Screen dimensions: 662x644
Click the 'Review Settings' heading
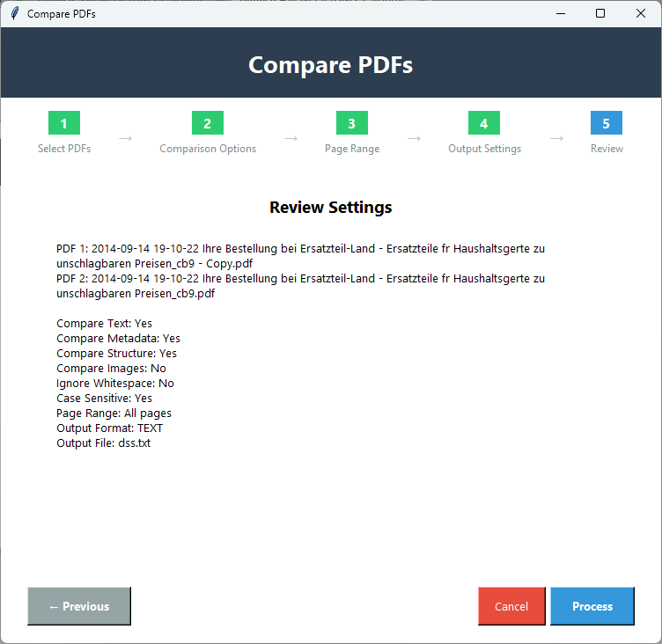tap(331, 208)
